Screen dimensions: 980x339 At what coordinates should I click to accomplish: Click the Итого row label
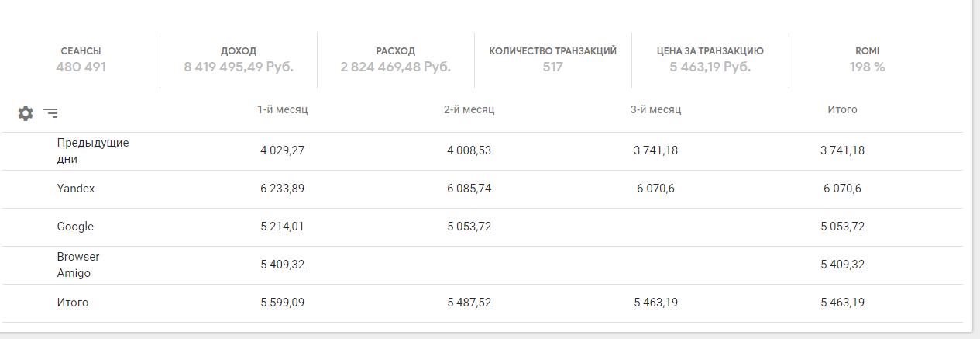73,303
